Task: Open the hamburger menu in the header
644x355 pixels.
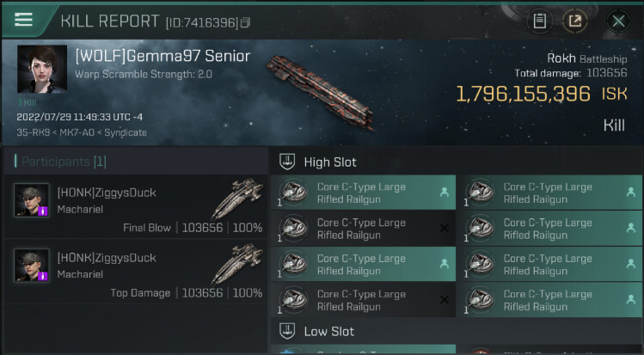Action: (23, 19)
